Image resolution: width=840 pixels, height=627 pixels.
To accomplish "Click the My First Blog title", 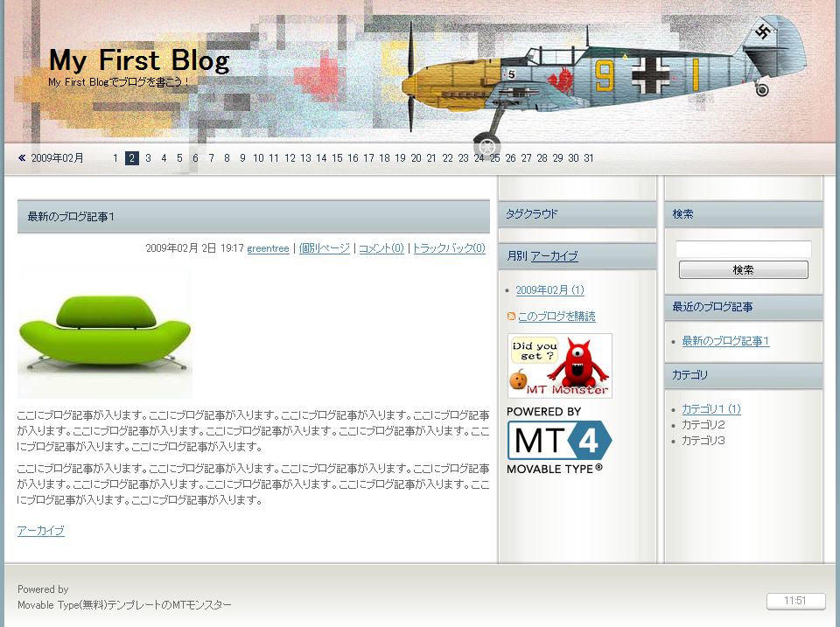I will (x=139, y=60).
